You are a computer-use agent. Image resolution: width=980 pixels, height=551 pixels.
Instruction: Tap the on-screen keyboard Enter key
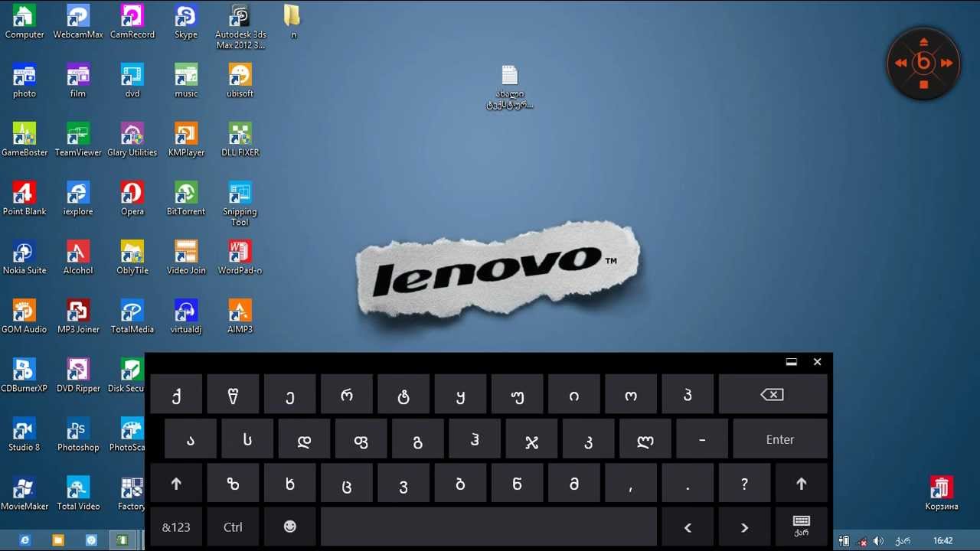pyautogui.click(x=780, y=439)
